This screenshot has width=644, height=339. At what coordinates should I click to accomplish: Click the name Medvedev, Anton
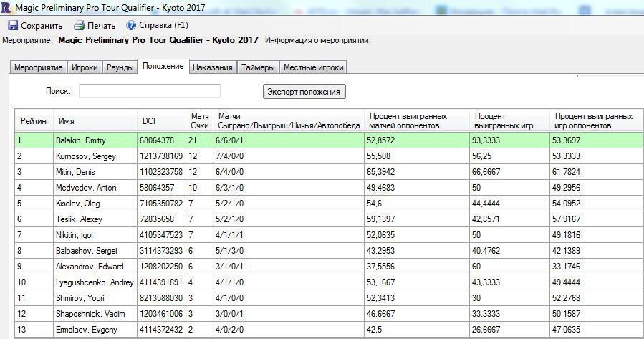click(x=86, y=188)
